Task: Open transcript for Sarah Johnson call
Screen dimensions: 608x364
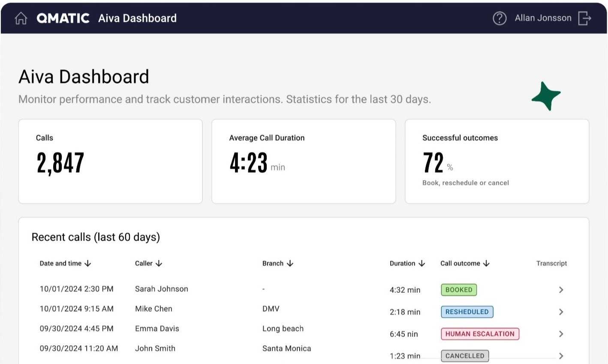Action: tap(561, 290)
